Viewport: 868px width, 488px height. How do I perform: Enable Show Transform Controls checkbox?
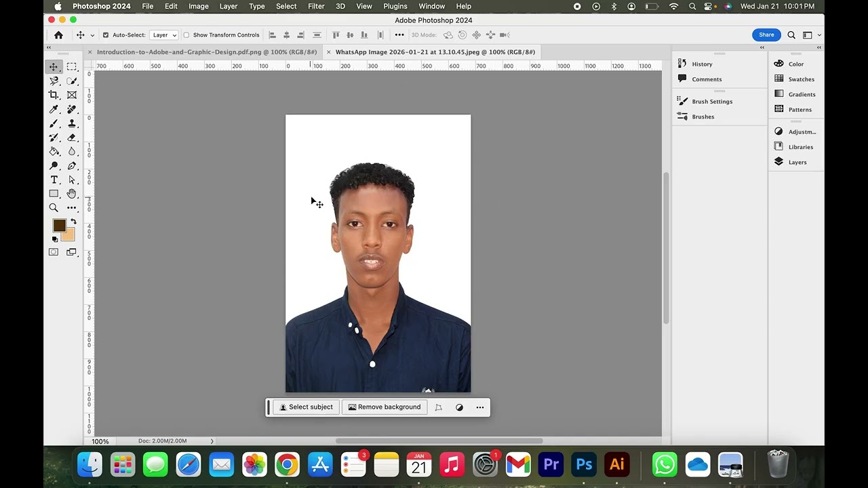point(186,35)
